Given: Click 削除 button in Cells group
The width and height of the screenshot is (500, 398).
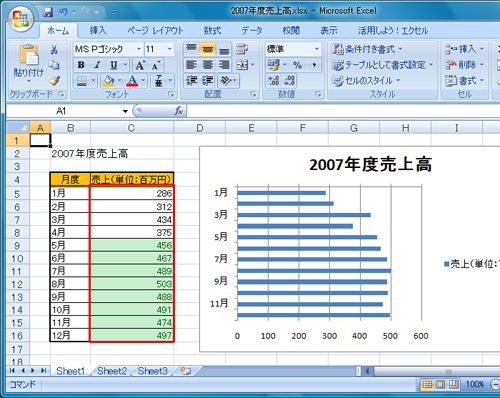Looking at the screenshot, I should 465,65.
